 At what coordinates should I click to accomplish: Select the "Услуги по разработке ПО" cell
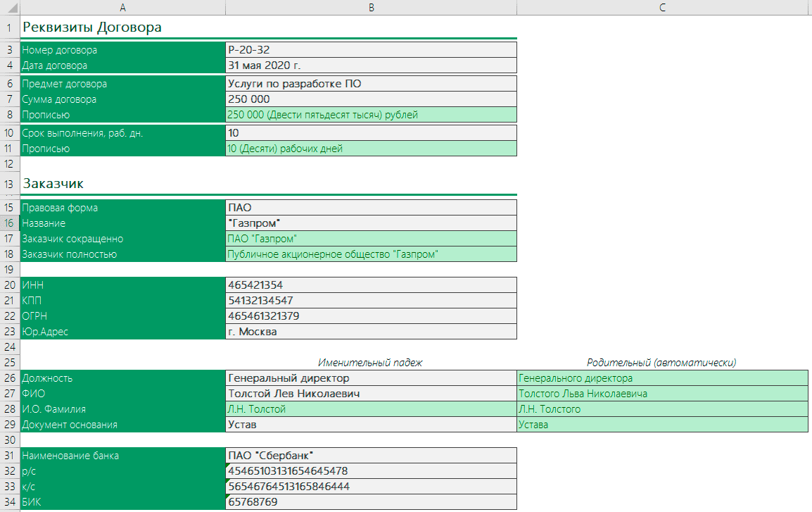371,84
